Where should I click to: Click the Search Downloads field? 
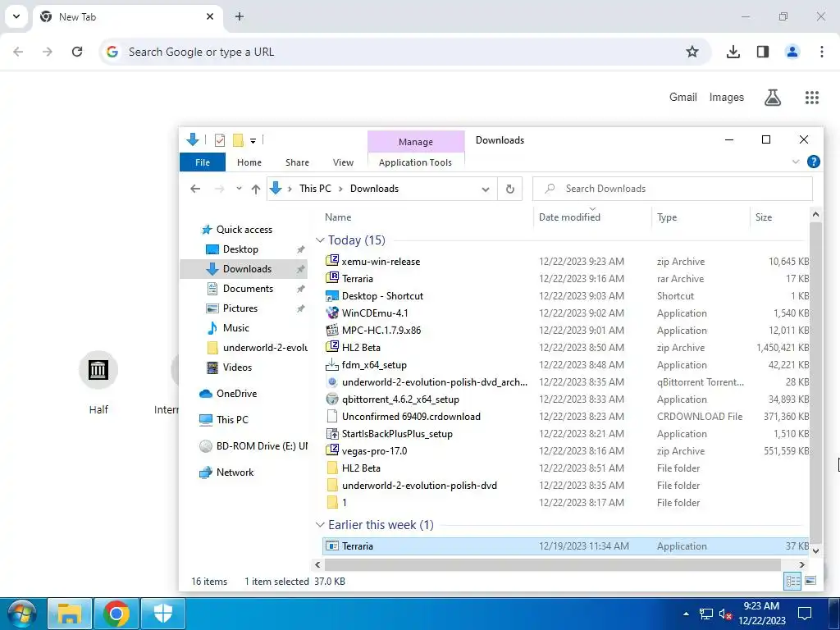pyautogui.click(x=673, y=189)
